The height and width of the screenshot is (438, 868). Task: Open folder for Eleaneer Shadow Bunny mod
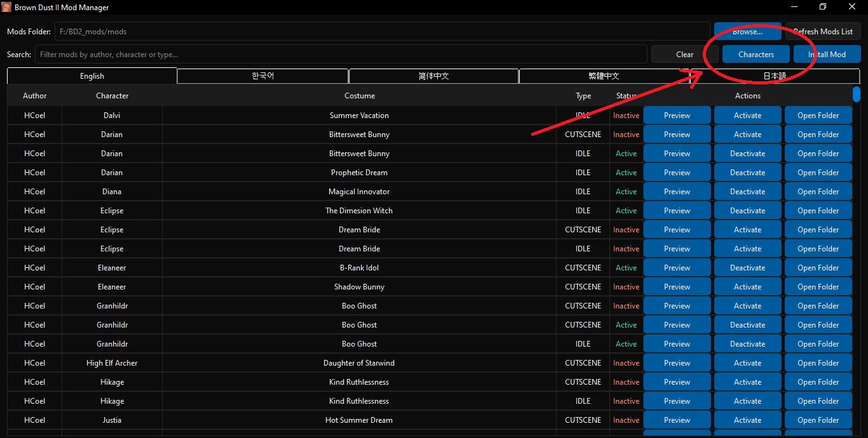point(818,287)
